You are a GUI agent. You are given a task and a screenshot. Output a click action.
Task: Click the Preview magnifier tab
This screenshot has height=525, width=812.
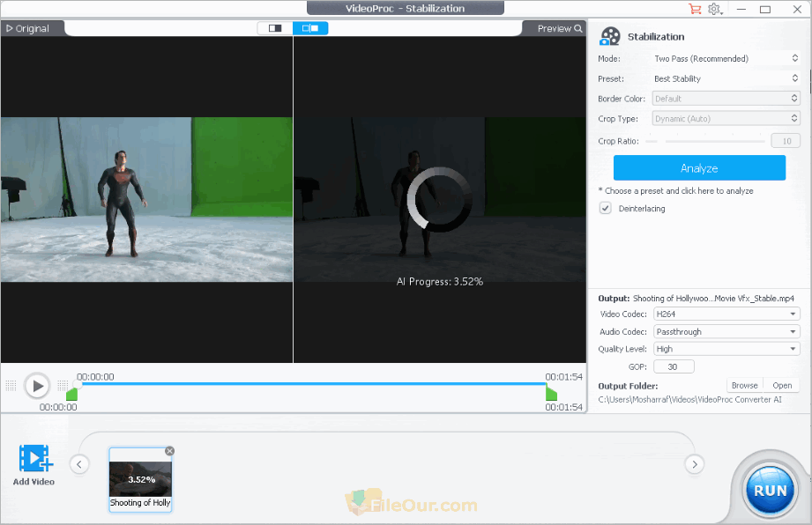pos(560,28)
